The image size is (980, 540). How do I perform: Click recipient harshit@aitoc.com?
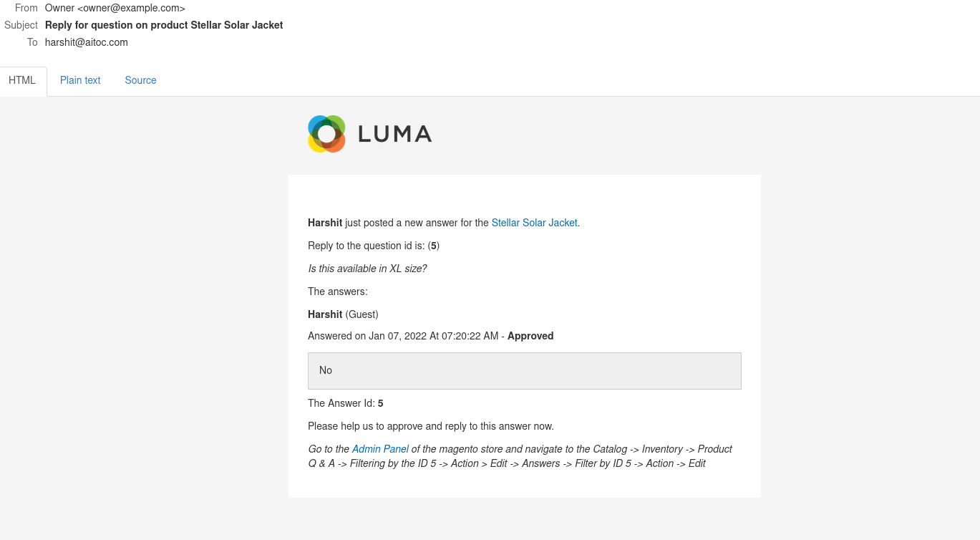[x=87, y=42]
